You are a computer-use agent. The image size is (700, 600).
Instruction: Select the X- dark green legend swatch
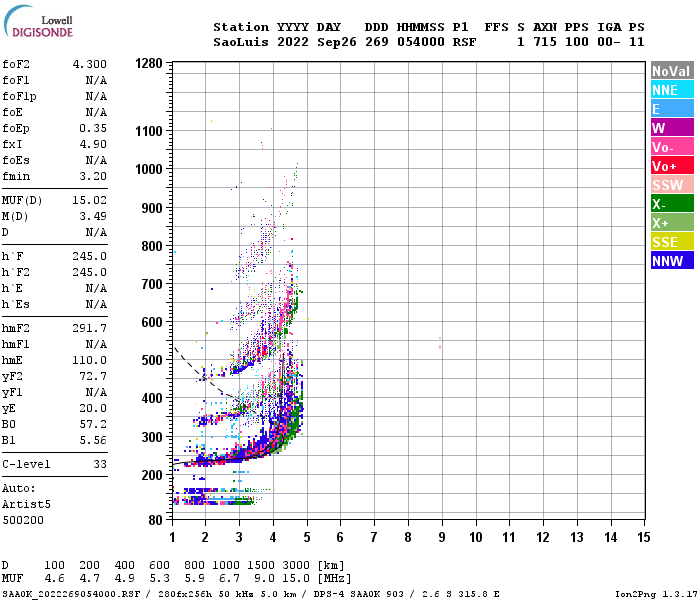click(672, 204)
